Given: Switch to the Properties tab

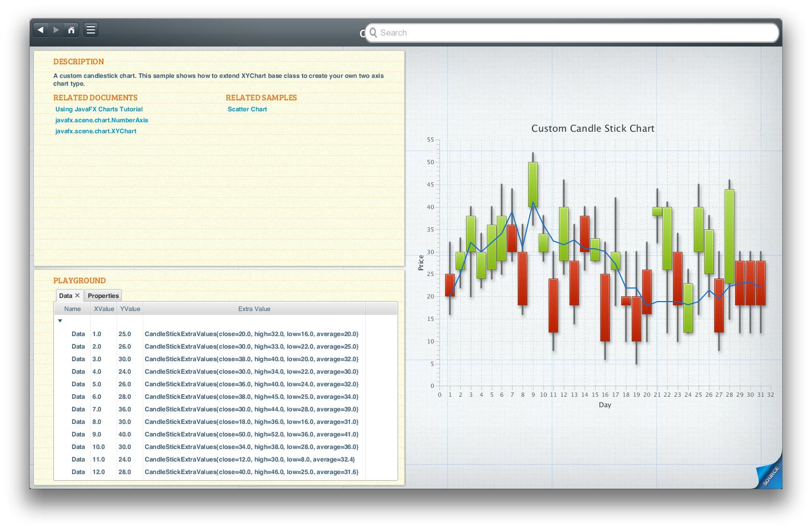Looking at the screenshot, I should tap(103, 296).
